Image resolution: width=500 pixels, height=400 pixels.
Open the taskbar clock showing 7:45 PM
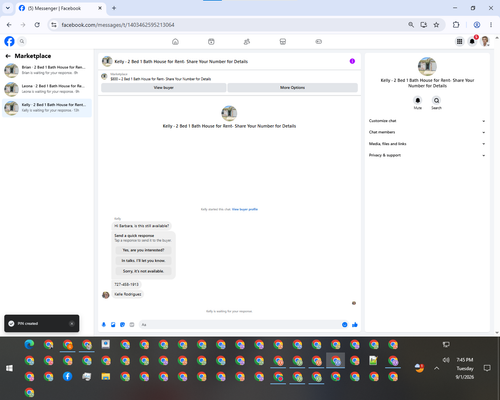tap(465, 368)
